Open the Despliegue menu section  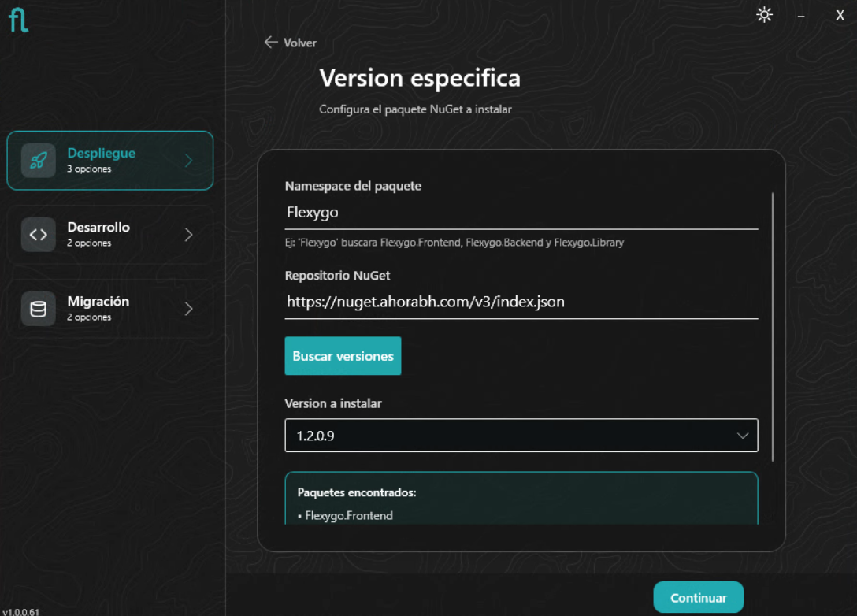109,160
